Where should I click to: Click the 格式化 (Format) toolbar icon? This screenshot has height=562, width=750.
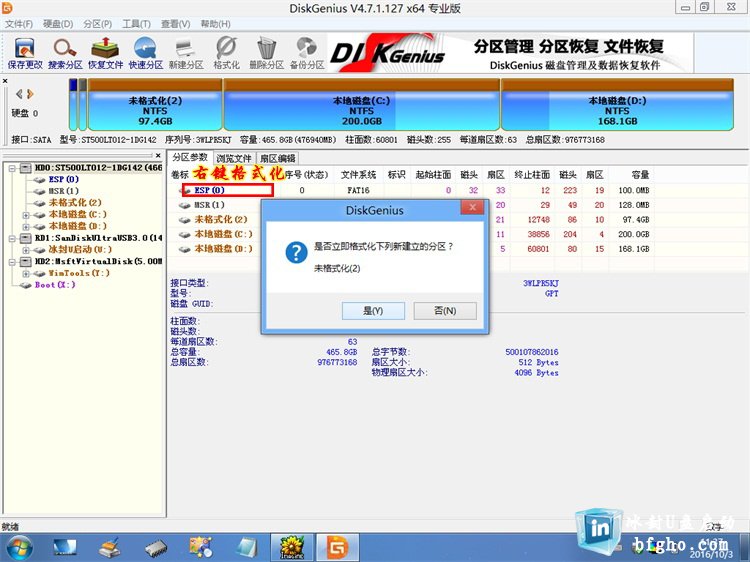[x=226, y=53]
